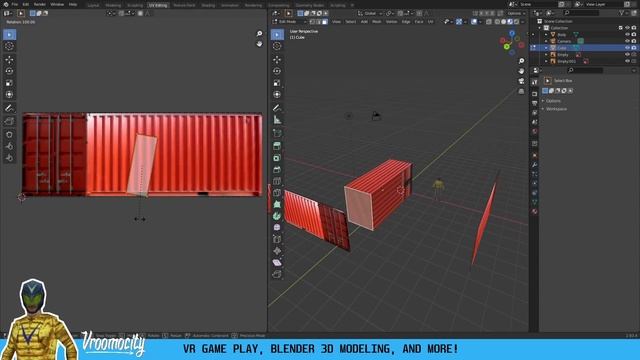Select the Knife tool
Image resolution: width=640 pixels, height=360 pixels.
277,192
